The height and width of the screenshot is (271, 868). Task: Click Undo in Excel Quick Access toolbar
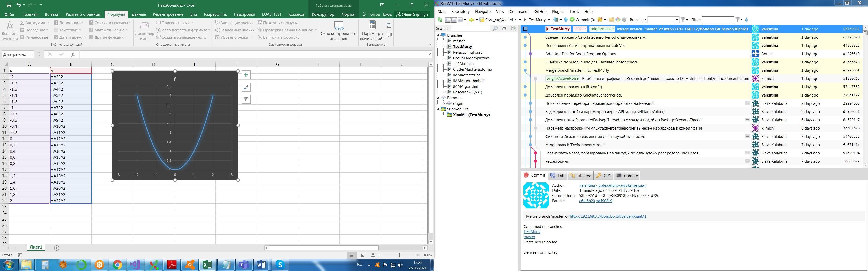click(x=19, y=5)
